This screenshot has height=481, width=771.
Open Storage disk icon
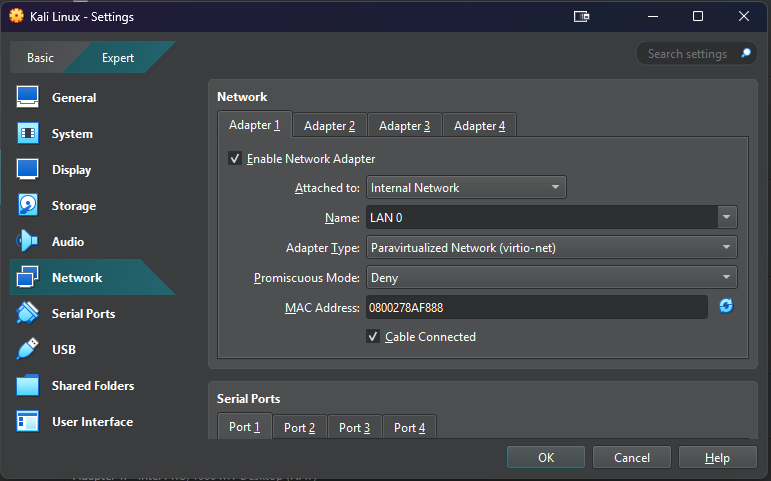[28, 205]
